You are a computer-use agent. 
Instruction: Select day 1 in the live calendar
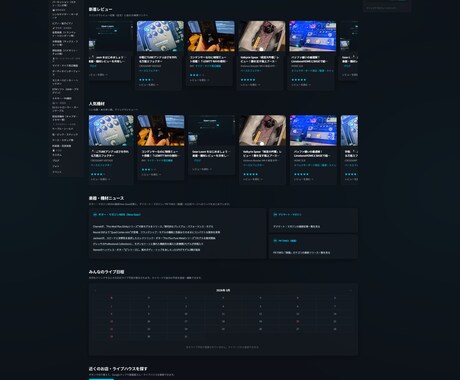click(x=112, y=306)
